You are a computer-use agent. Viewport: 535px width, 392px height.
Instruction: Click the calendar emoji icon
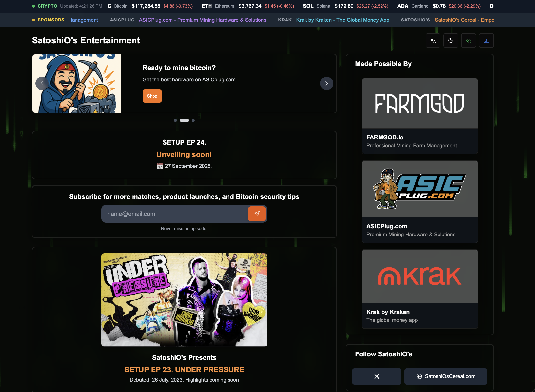click(x=160, y=166)
